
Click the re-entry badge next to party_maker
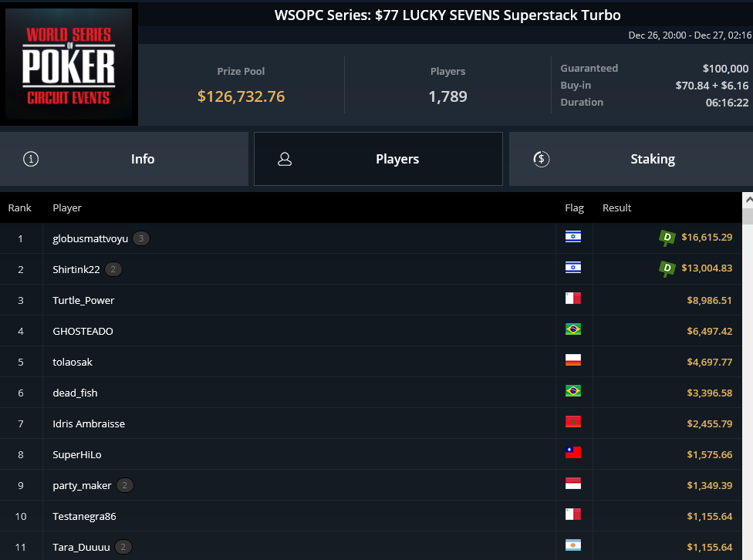[125, 485]
